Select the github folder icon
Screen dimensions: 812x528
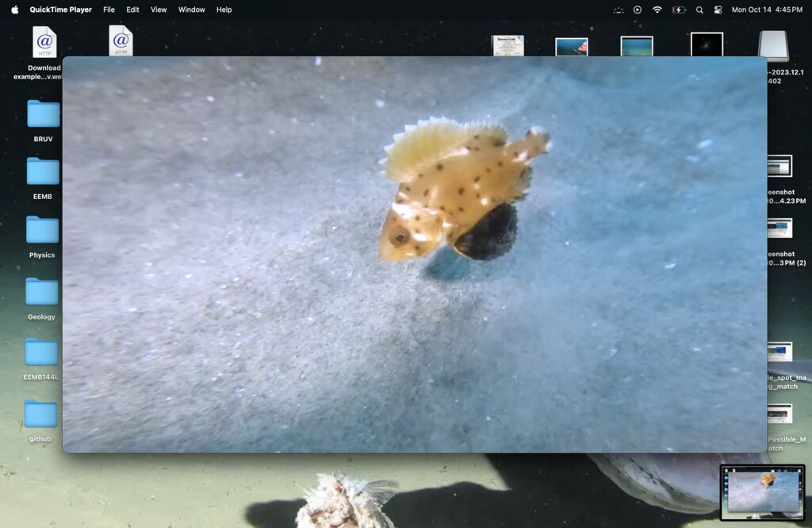(x=40, y=414)
